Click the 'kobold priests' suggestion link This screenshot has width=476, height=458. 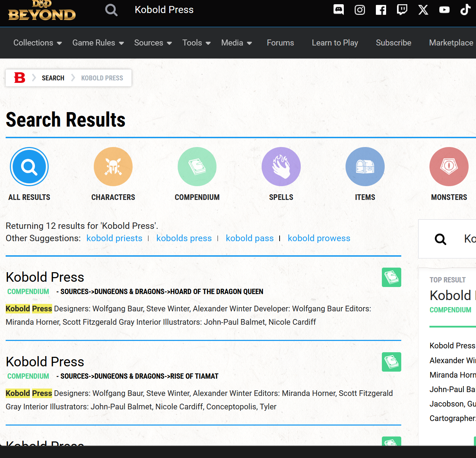(114, 238)
